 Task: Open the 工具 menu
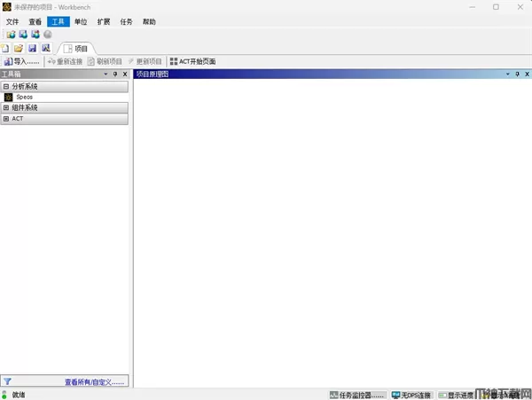pyautogui.click(x=58, y=21)
